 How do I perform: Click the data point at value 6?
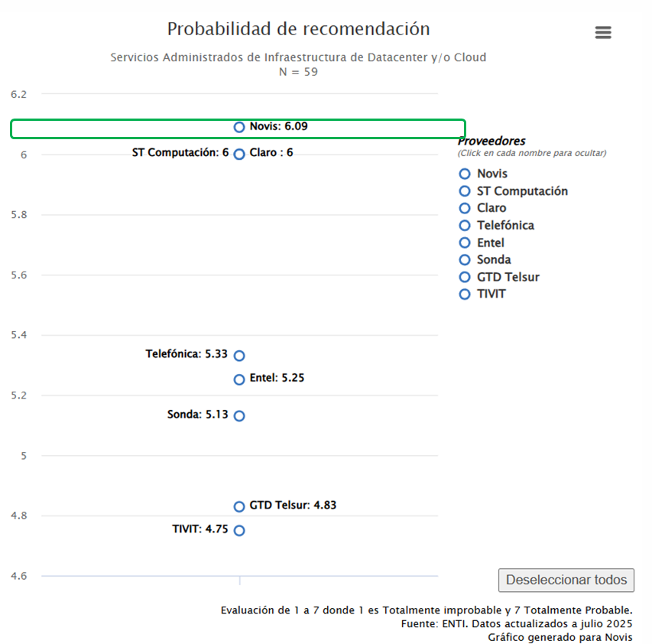[239, 154]
